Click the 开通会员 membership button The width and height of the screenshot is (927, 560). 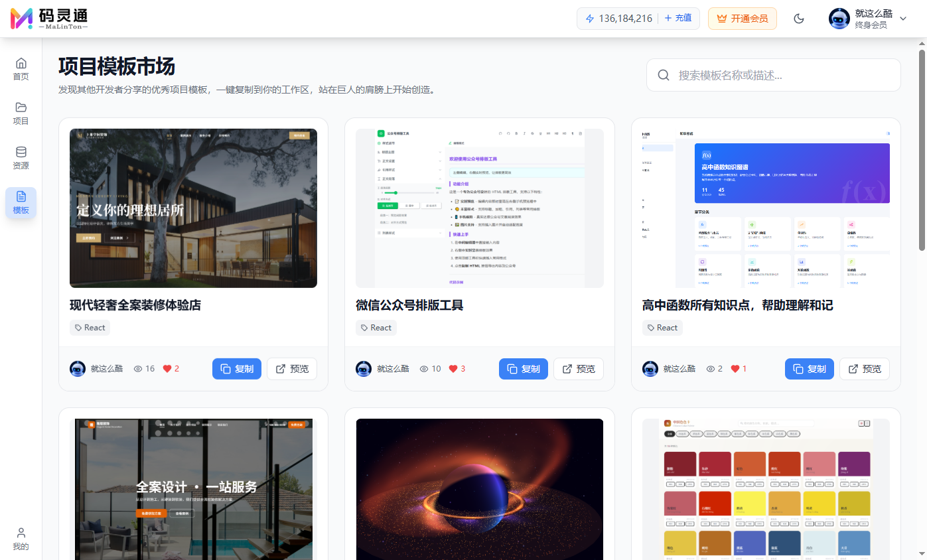pos(743,19)
